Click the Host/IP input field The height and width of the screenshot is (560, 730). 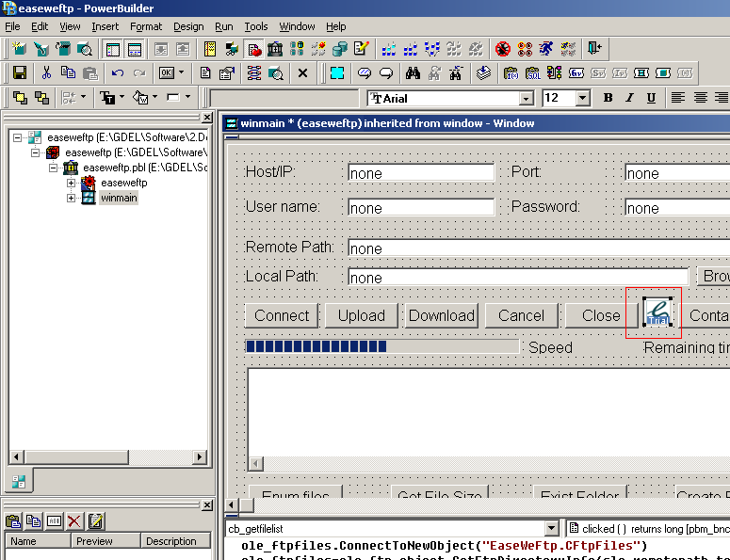pos(421,172)
